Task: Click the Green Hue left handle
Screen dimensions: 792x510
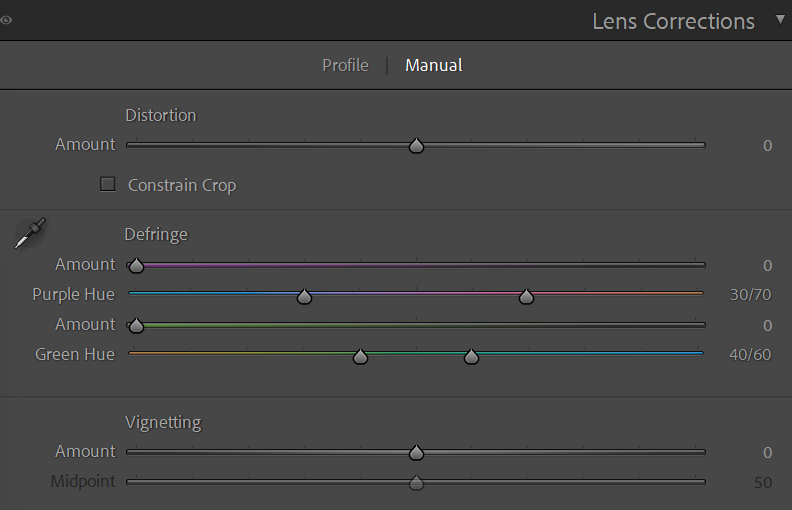Action: (x=360, y=356)
